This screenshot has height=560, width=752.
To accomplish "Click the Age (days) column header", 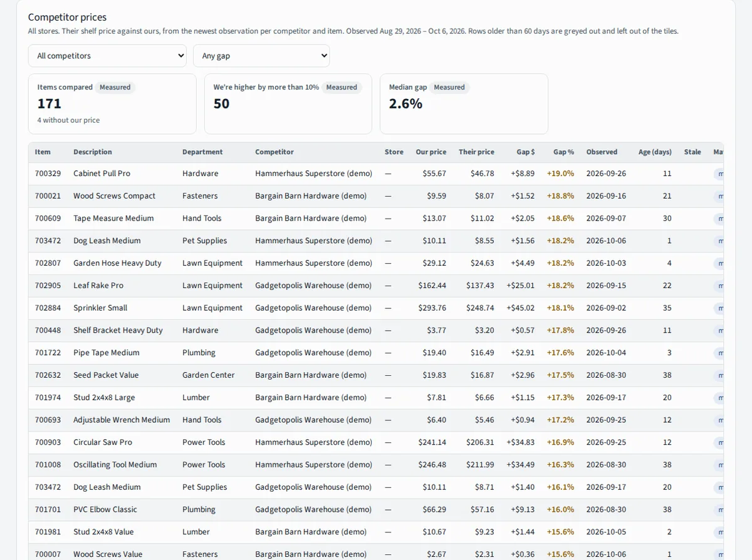I will (655, 152).
